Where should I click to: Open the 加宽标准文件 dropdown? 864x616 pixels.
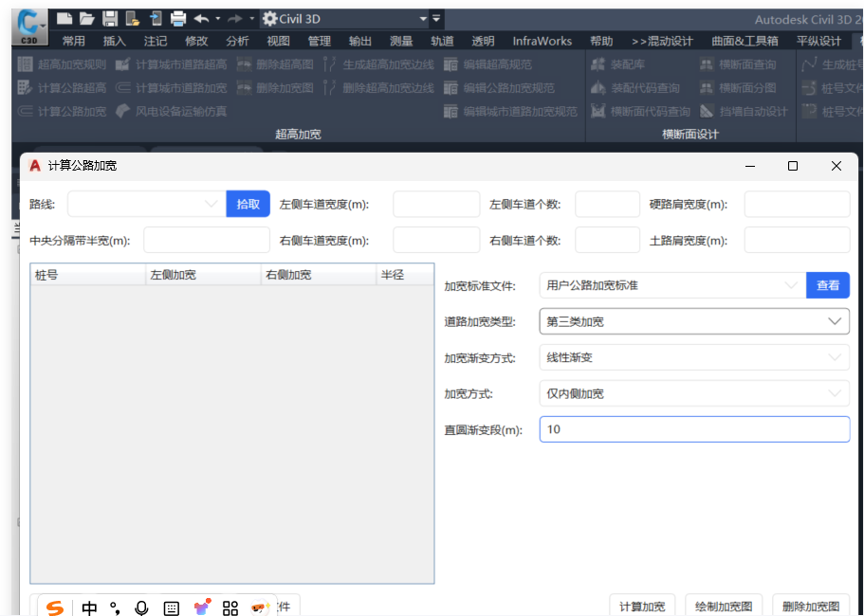click(x=672, y=285)
